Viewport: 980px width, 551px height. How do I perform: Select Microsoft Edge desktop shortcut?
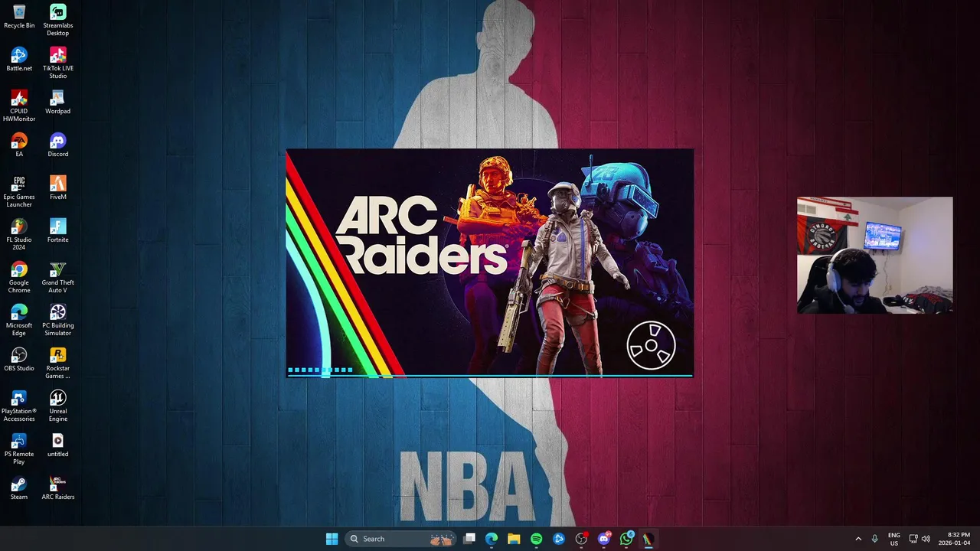tap(19, 320)
